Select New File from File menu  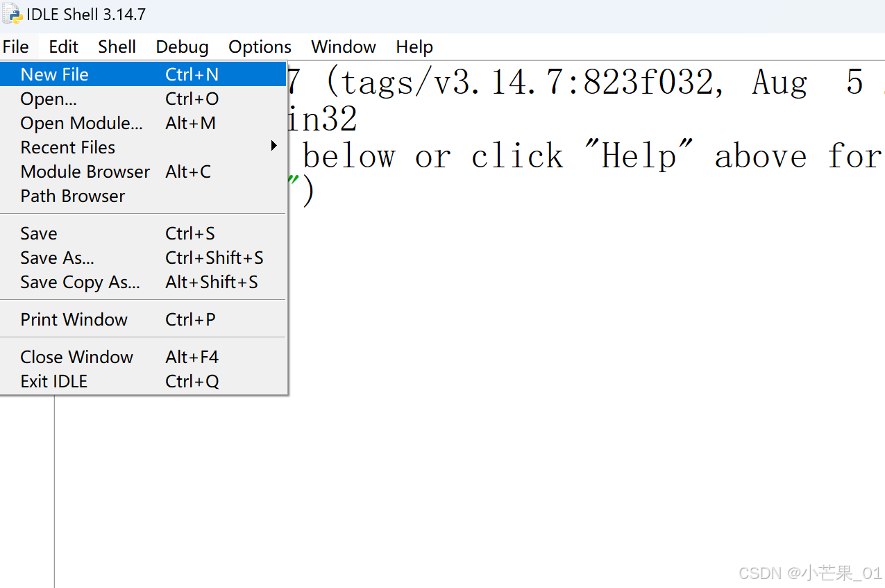(143, 74)
